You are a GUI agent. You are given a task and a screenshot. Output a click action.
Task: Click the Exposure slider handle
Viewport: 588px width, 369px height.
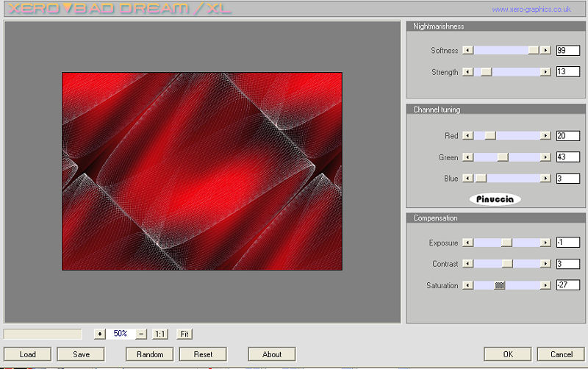tap(506, 243)
